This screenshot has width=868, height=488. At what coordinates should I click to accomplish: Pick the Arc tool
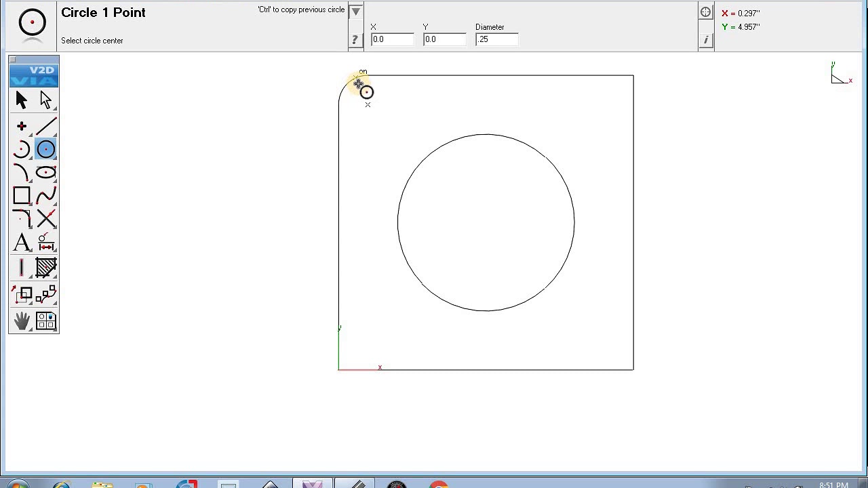[21, 149]
